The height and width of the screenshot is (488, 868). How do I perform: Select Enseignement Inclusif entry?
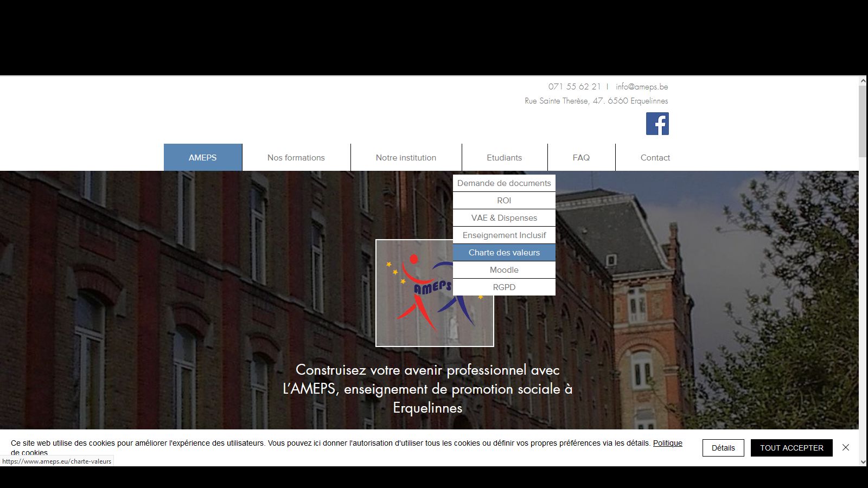click(x=504, y=235)
